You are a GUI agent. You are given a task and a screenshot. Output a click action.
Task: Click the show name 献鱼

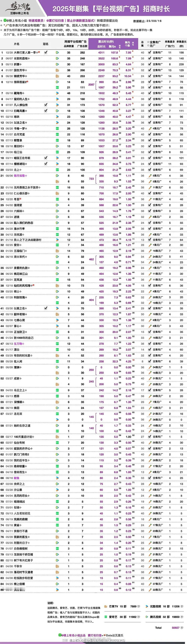[16, 478]
